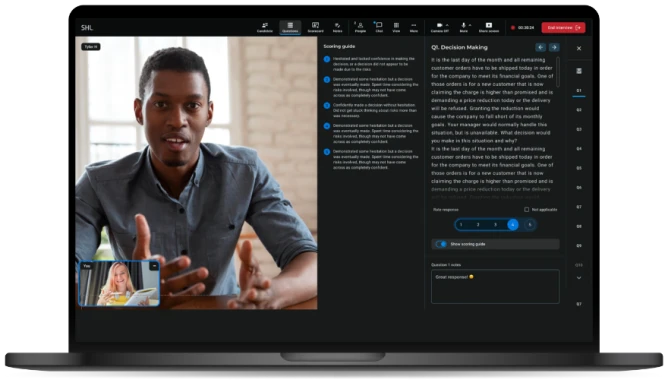Rate the response as 5
This screenshot has width=668, height=383.
click(x=530, y=225)
